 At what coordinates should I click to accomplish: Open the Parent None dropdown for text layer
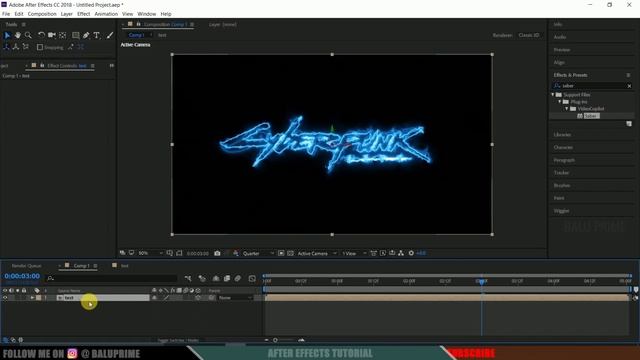pyautogui.click(x=236, y=298)
